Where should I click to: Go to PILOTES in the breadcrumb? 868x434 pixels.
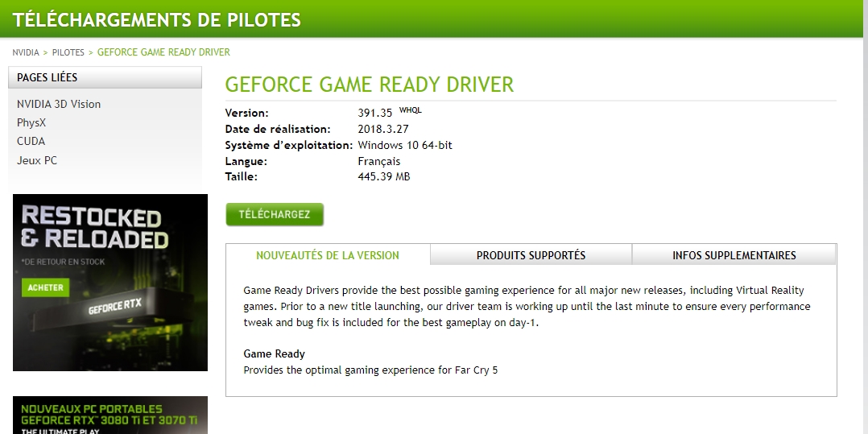68,52
